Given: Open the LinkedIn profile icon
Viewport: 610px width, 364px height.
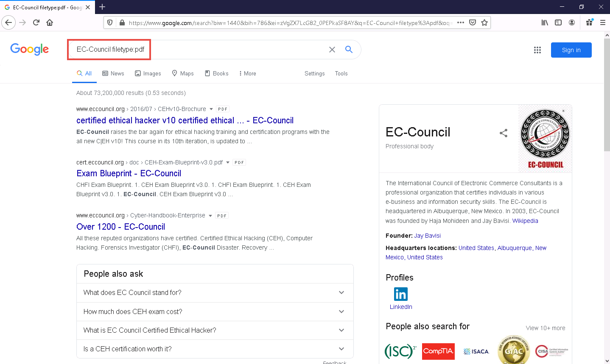Looking at the screenshot, I should click(x=400, y=294).
